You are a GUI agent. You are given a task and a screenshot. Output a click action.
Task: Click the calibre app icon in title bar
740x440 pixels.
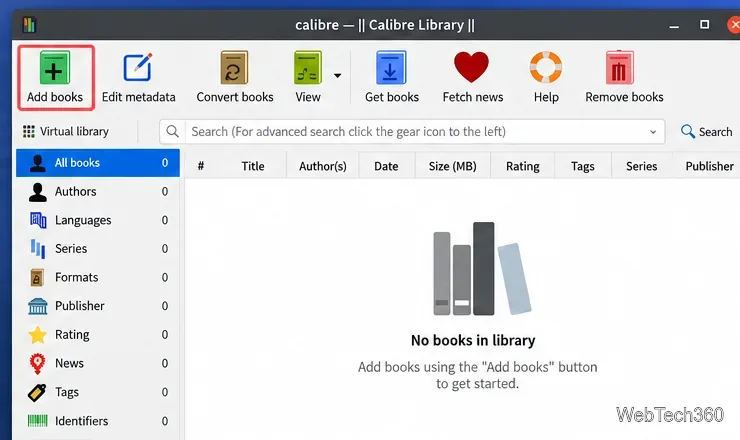(29, 24)
